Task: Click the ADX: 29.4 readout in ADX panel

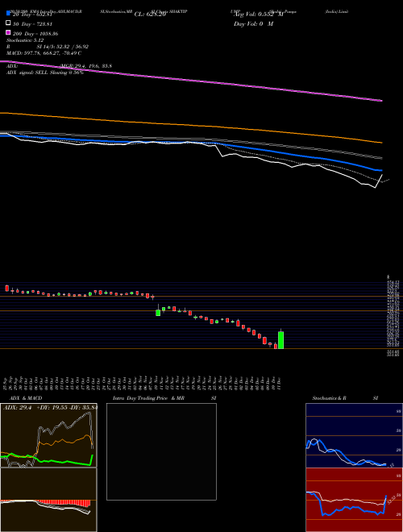Action: [x=17, y=408]
